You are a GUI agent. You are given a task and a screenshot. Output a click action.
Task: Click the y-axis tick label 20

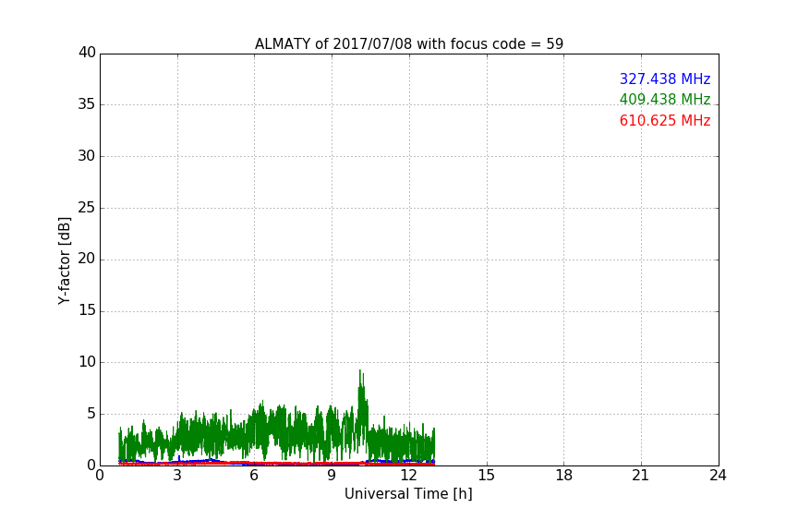pos(87,259)
